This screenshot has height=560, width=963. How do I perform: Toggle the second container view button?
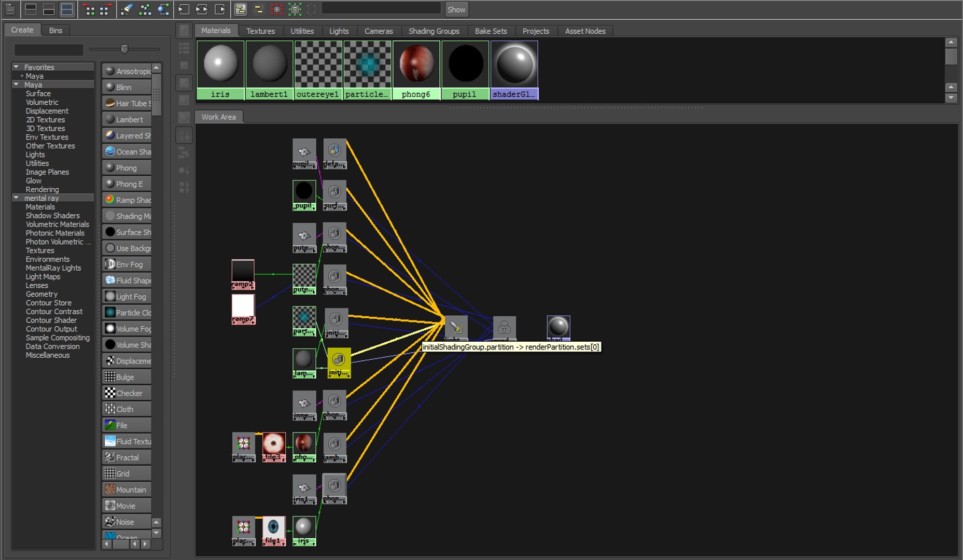(259, 9)
